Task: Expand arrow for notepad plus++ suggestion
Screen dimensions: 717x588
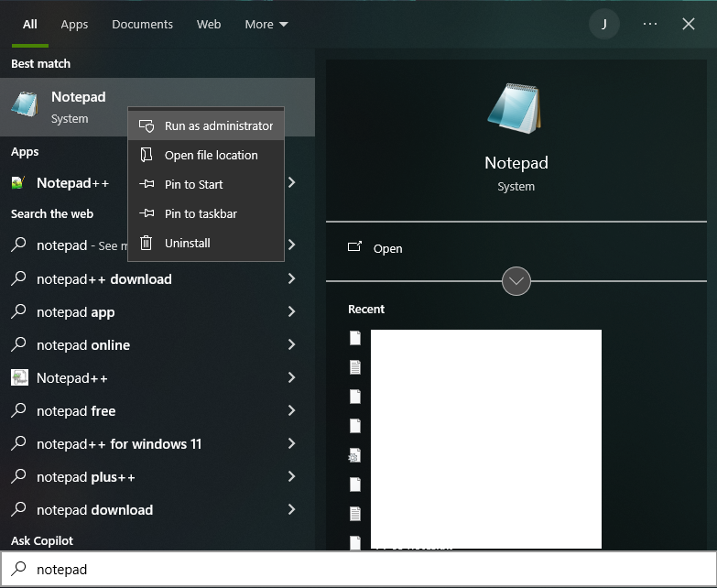Action: [292, 476]
